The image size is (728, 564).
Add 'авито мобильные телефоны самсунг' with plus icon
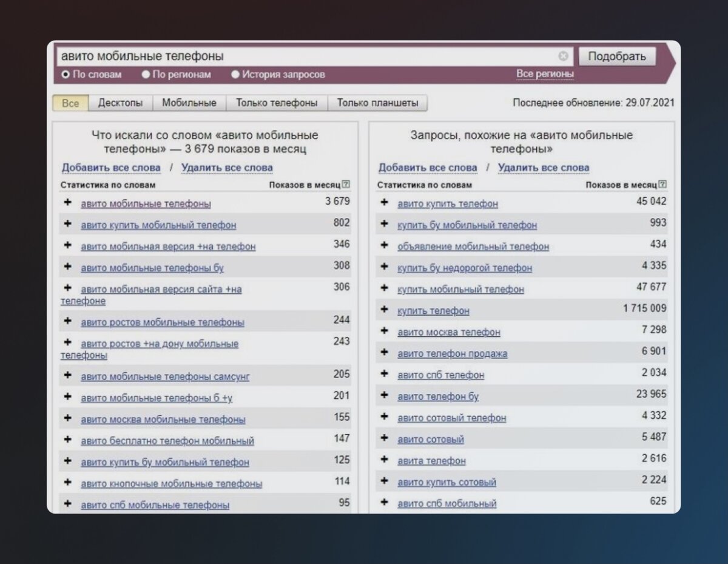(68, 376)
